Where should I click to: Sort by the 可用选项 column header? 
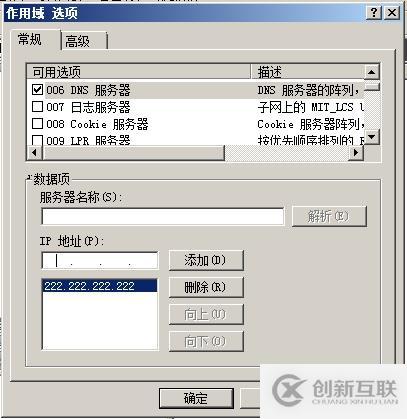pos(138,72)
